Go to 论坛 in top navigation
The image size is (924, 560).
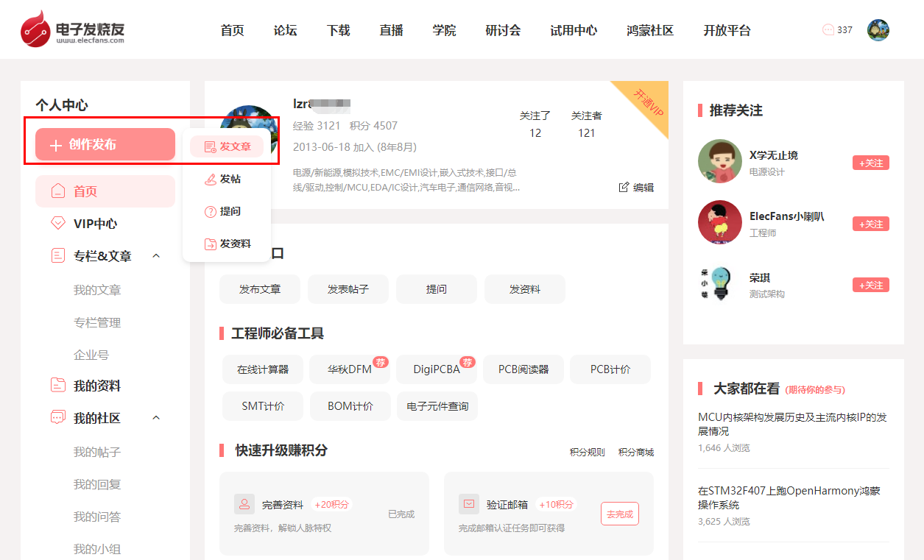pos(285,30)
